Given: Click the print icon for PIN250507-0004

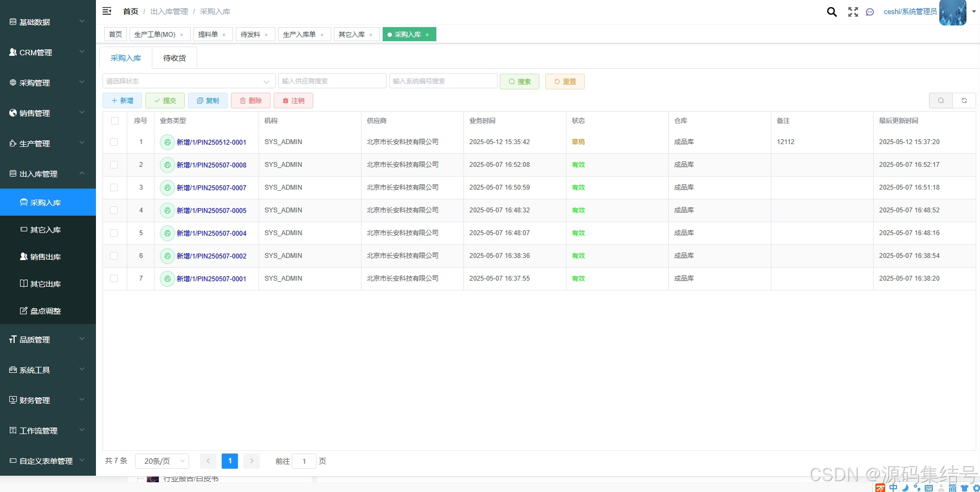Looking at the screenshot, I should pyautogui.click(x=167, y=233).
